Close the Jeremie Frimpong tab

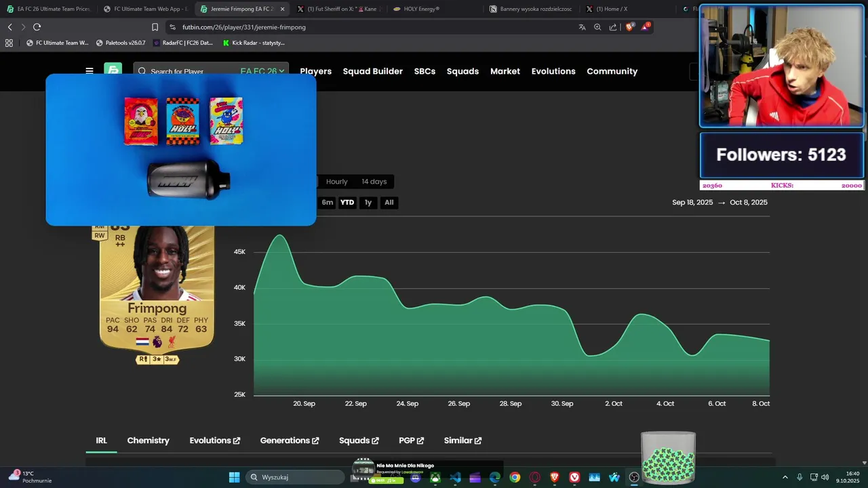tap(282, 9)
